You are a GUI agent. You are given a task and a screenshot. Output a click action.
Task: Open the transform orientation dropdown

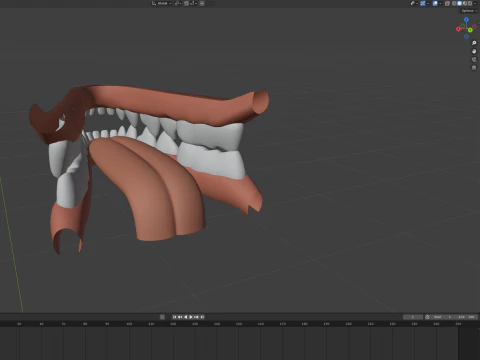[x=162, y=3]
